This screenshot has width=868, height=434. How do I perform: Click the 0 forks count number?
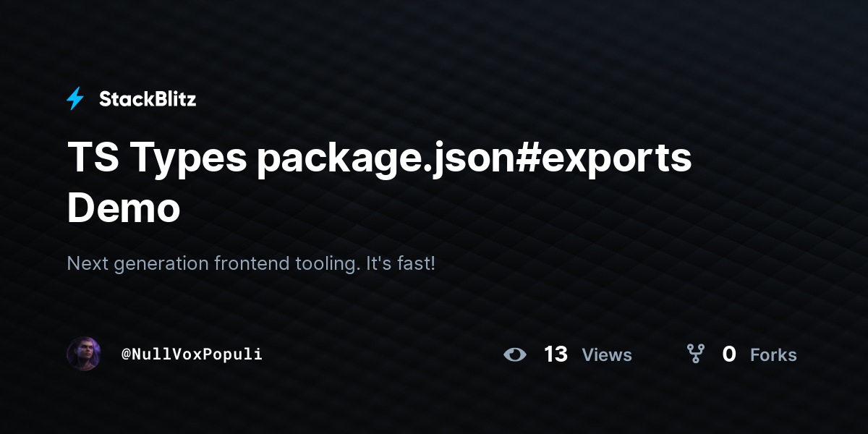pos(729,354)
